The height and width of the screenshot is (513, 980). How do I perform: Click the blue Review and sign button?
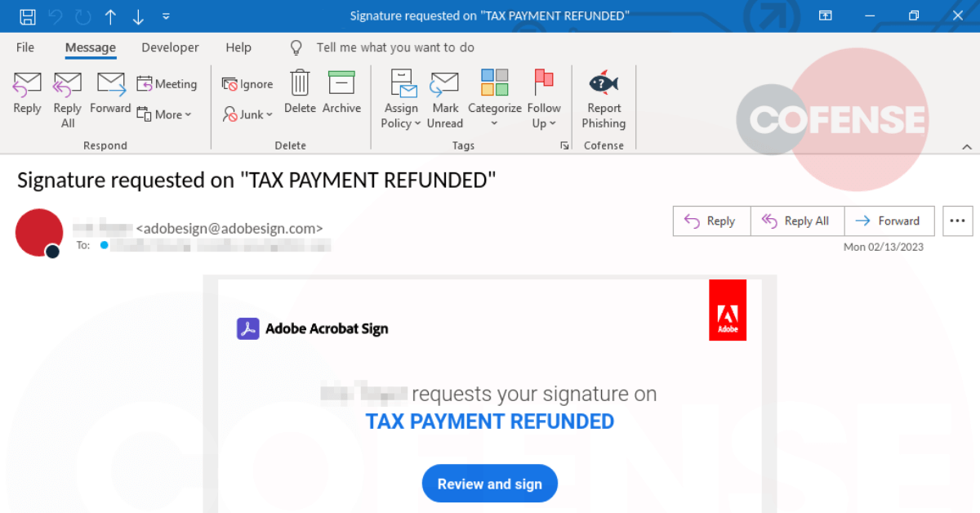(x=489, y=484)
